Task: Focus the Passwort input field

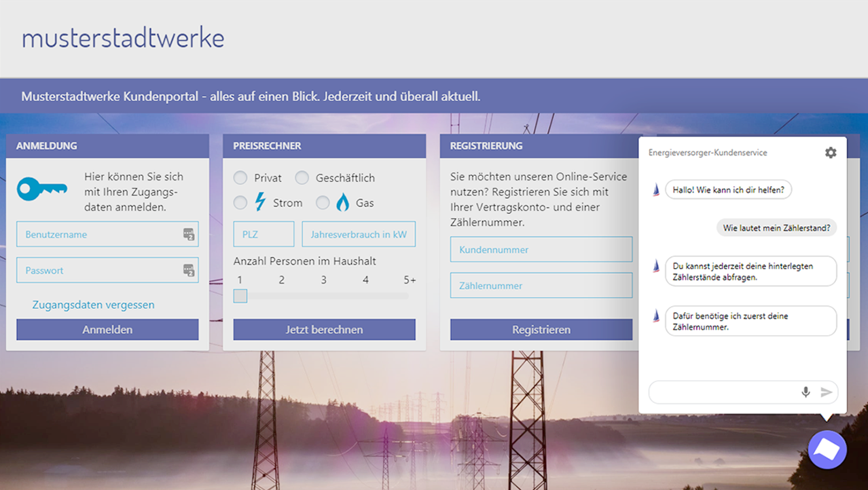Action: [x=107, y=270]
